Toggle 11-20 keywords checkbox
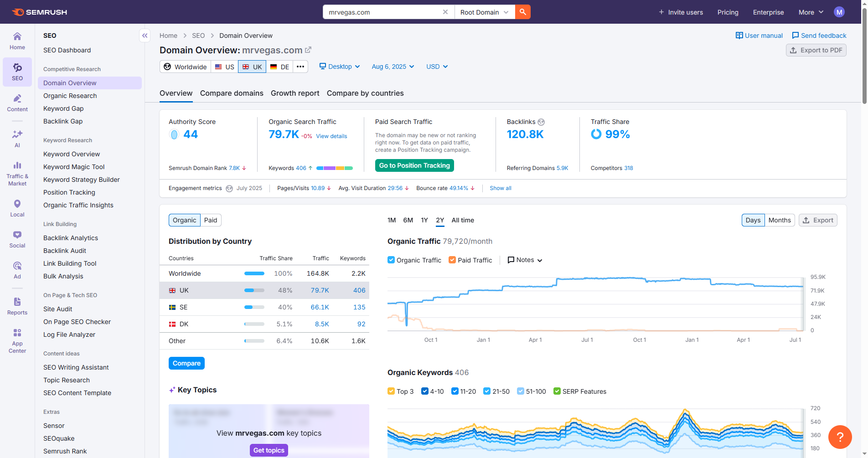Screen dimensions: 868x458 (455, 391)
